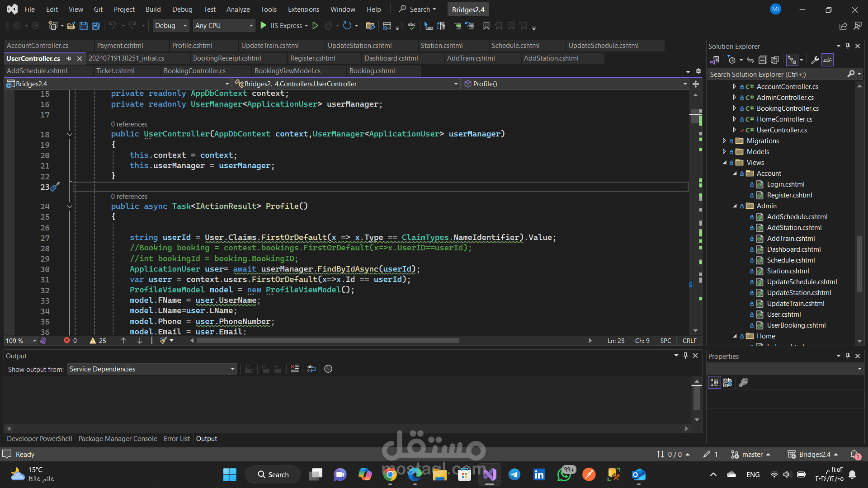Click the bookmark icon in the toolbar

tap(486, 26)
